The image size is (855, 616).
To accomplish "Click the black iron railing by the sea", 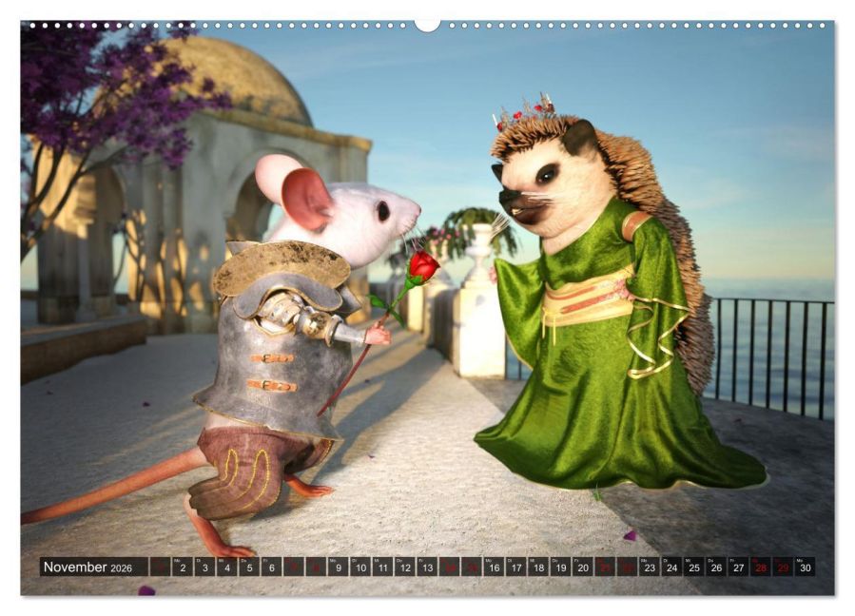I will [x=770, y=352].
